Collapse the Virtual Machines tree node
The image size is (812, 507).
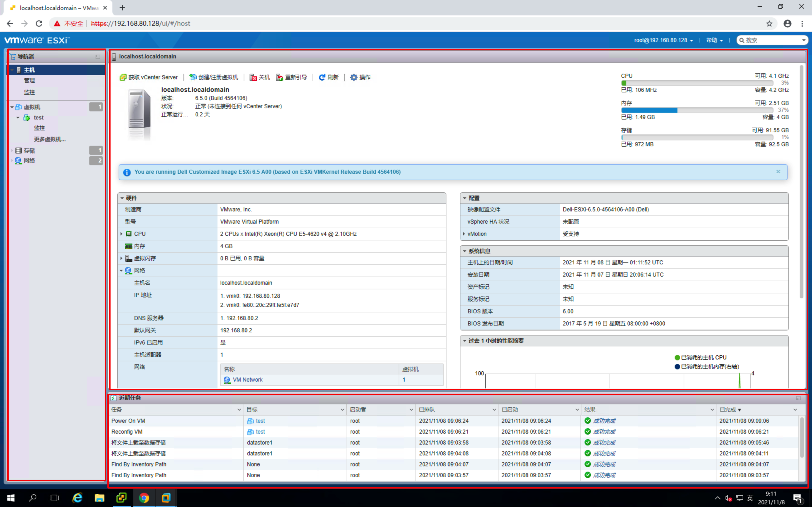[12, 107]
